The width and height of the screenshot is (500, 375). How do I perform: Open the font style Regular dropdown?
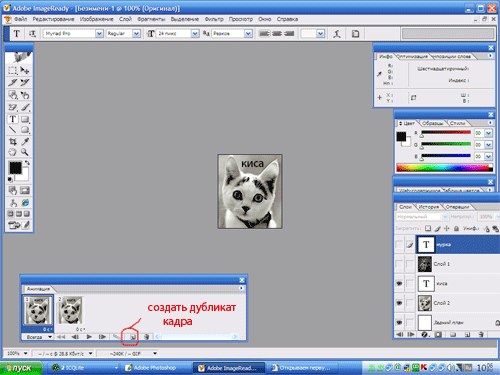136,34
